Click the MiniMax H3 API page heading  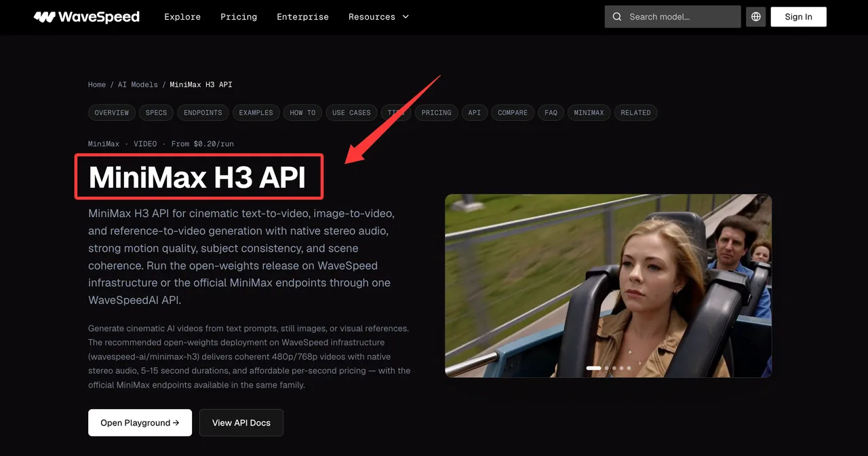pos(197,178)
